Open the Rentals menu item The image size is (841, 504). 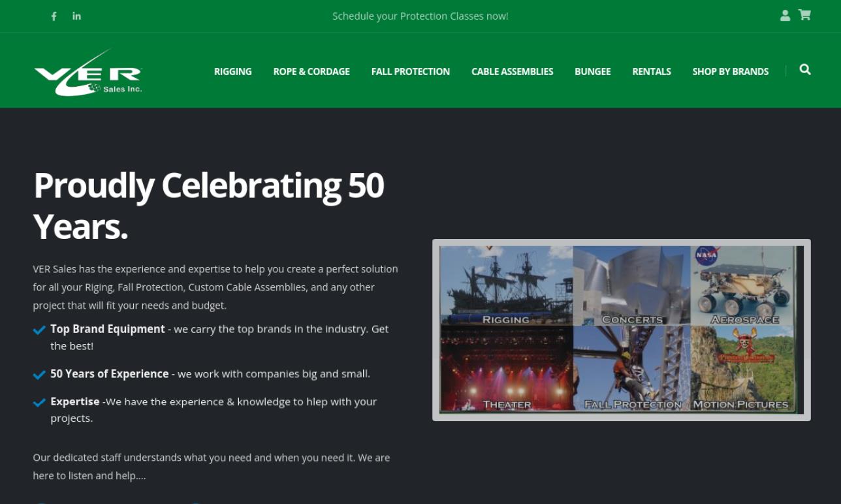pyautogui.click(x=651, y=72)
